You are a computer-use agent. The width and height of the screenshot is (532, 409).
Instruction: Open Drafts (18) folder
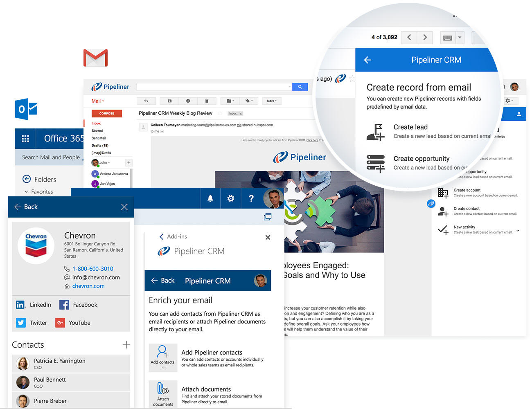click(x=100, y=146)
